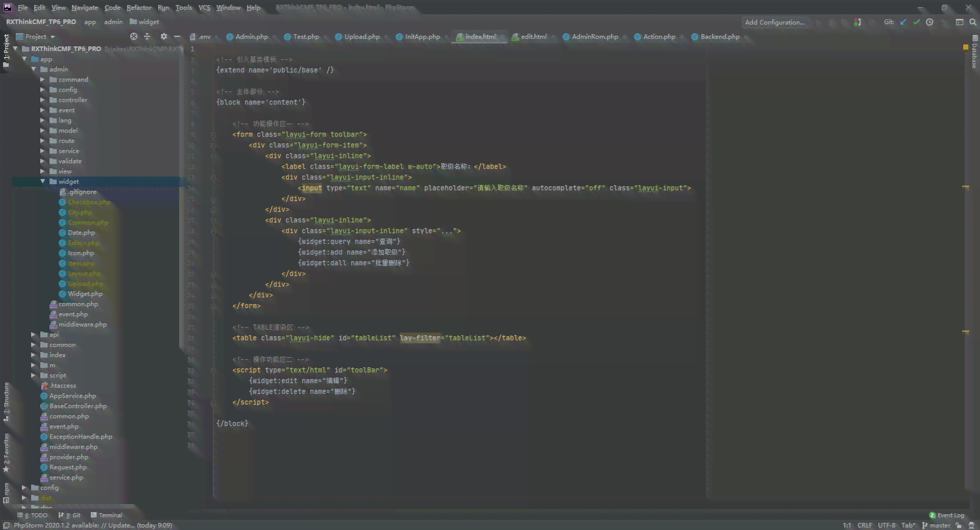Change UTF-8 encoding in status bar
The height and width of the screenshot is (530, 980).
click(x=887, y=525)
